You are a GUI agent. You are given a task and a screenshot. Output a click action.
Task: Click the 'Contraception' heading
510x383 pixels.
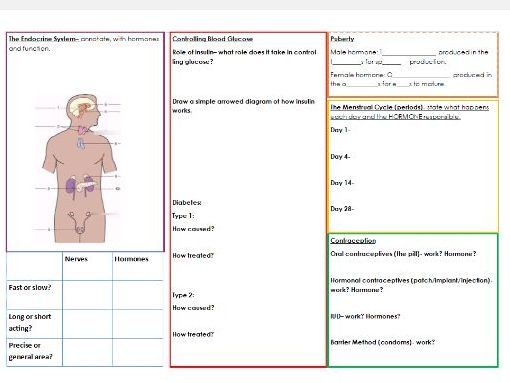click(353, 241)
